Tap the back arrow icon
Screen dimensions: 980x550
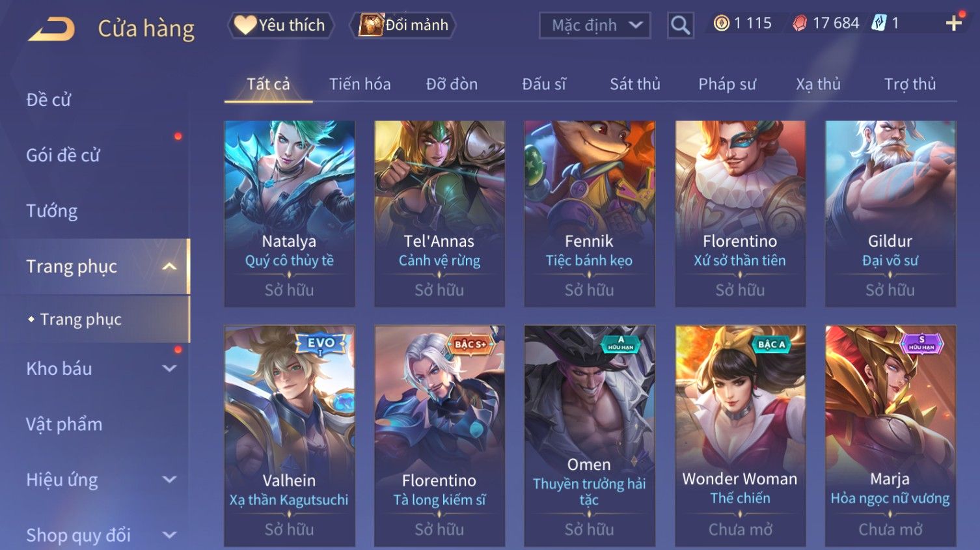pos(51,29)
